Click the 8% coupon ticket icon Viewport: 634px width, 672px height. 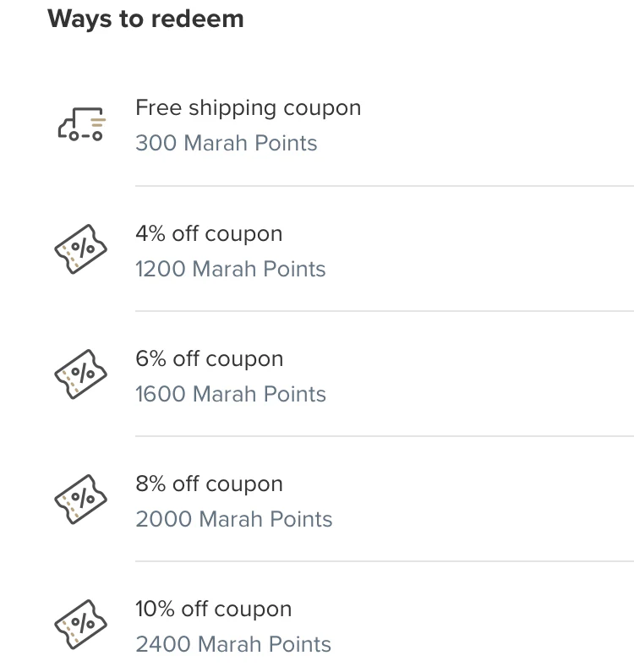tap(80, 500)
